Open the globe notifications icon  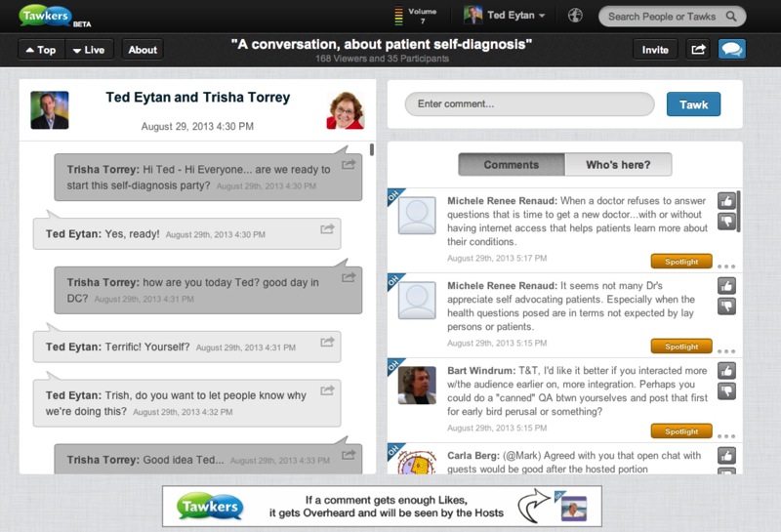pyautogui.click(x=575, y=16)
